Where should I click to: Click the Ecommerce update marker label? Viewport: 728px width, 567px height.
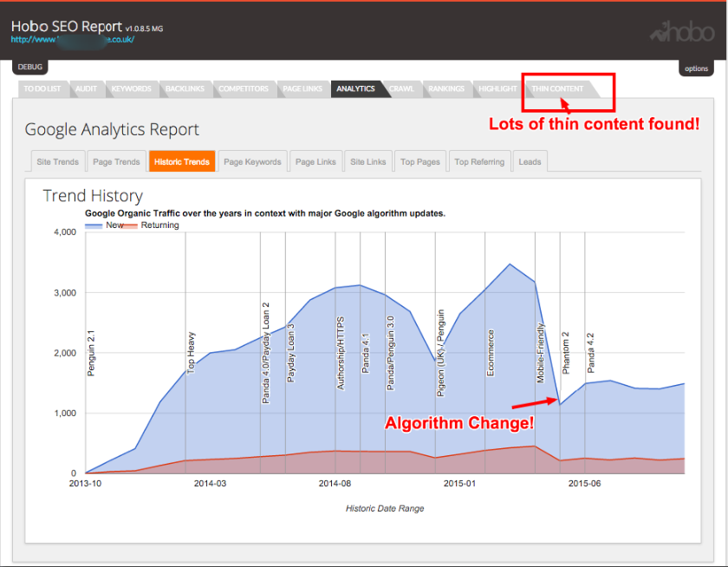tap(491, 353)
